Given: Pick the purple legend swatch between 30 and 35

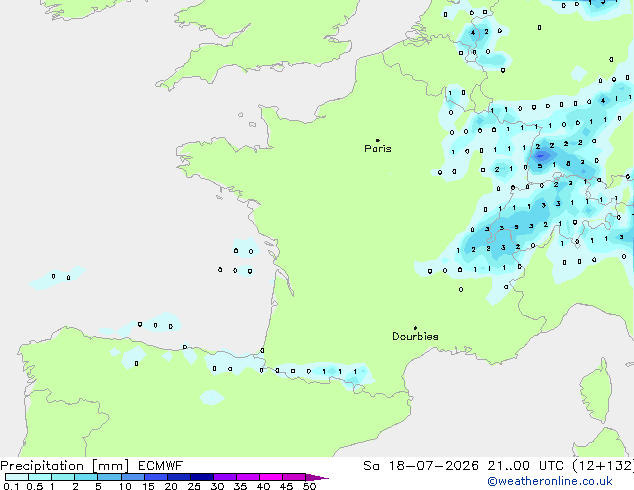Looking at the screenshot, I should (225, 477).
